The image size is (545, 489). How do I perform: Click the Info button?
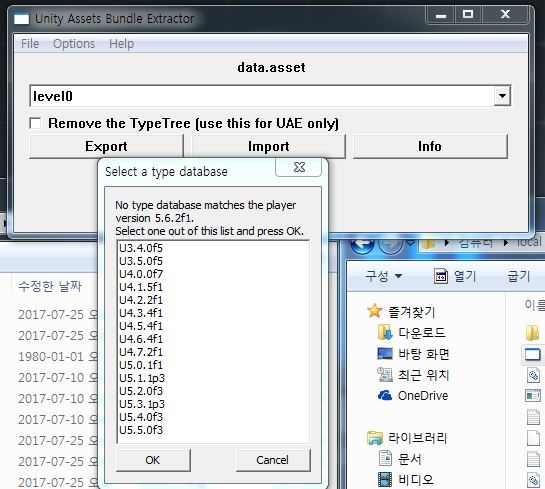[430, 146]
